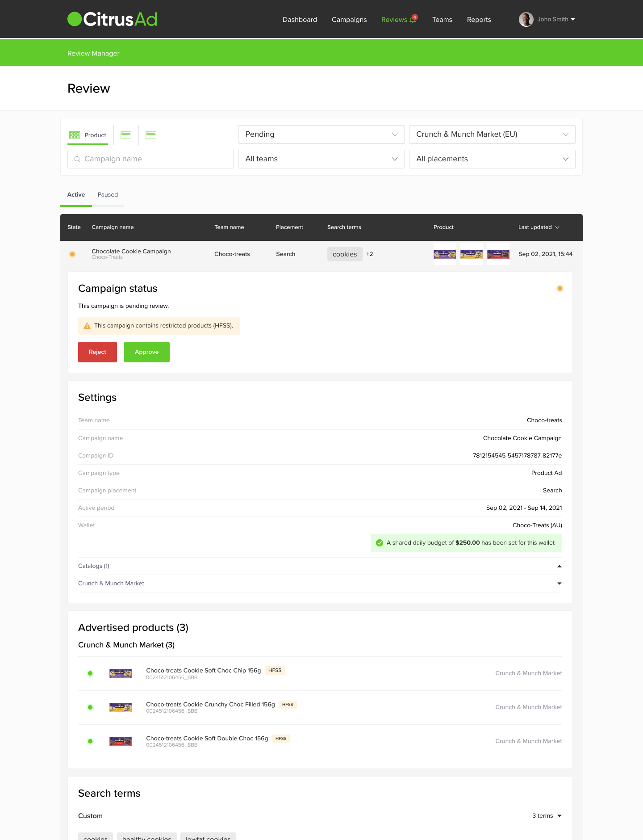Click the orange pending indicator in Campaign status
The height and width of the screenshot is (840, 643).
[x=560, y=289]
